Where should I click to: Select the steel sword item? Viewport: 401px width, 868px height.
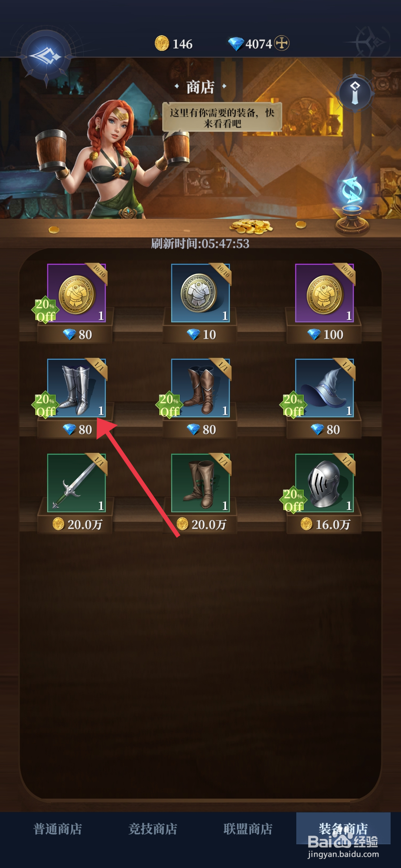point(76,483)
